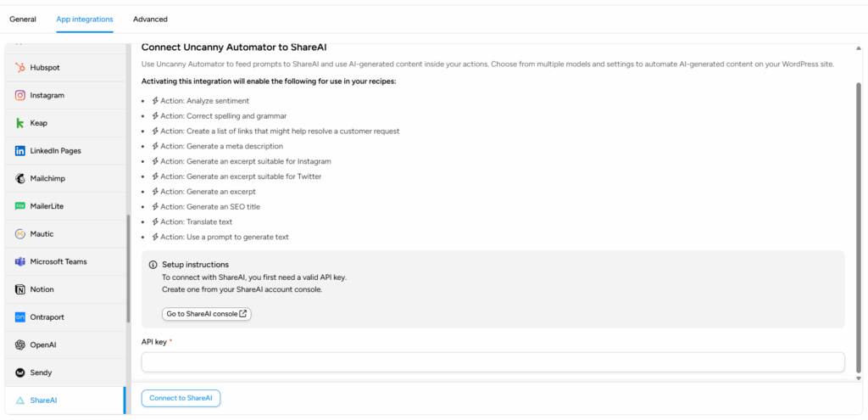Click the Keap logo icon

tap(20, 123)
